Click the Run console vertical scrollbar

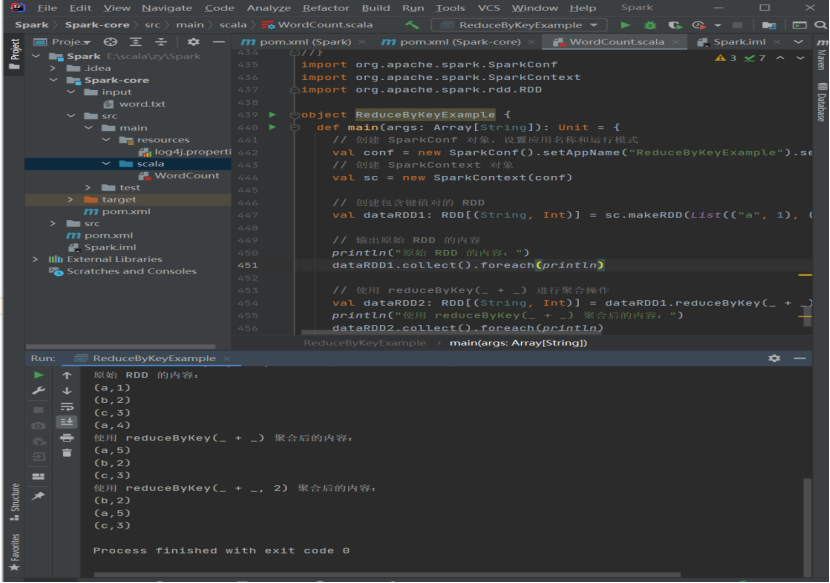point(807,527)
